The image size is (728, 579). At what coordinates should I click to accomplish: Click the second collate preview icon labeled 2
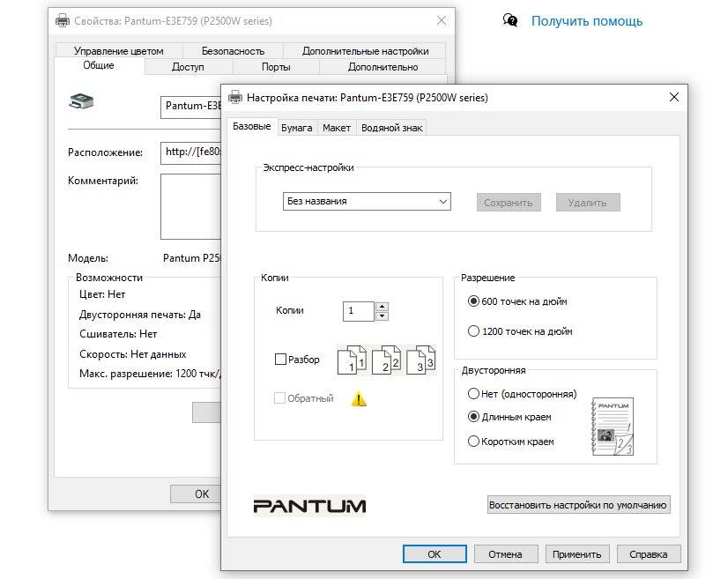(x=386, y=360)
